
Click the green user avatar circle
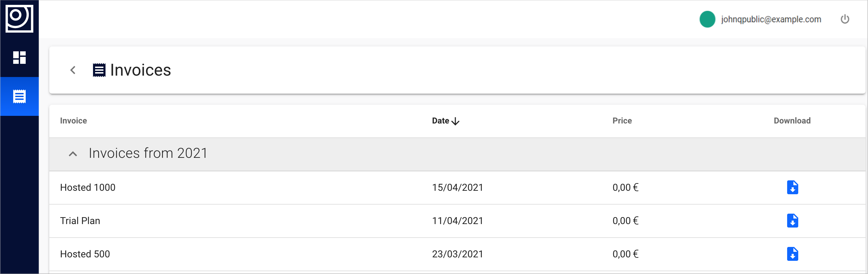click(707, 19)
